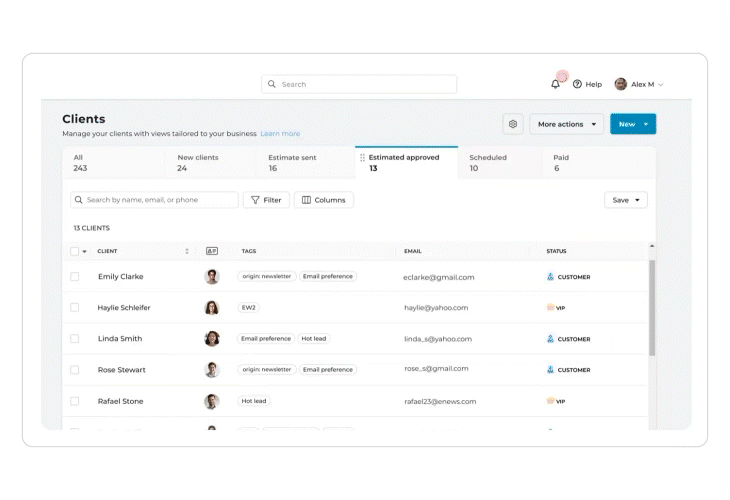Image resolution: width=730 pixels, height=500 pixels.
Task: Click the contact card column header icon
Action: coord(212,251)
